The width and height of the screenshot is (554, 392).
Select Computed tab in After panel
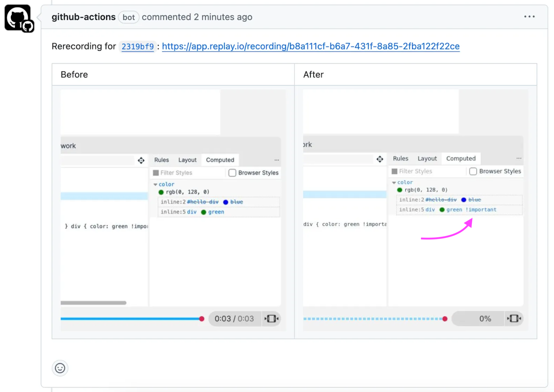[x=461, y=159]
